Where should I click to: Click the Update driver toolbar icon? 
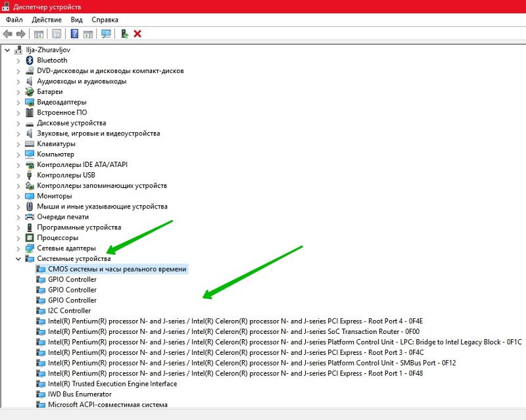pos(124,34)
